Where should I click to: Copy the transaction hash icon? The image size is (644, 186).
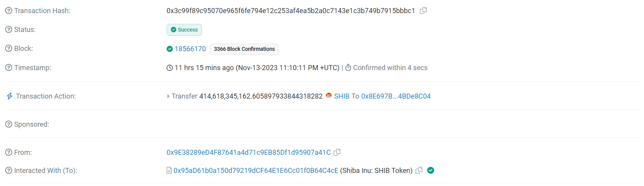(x=423, y=11)
